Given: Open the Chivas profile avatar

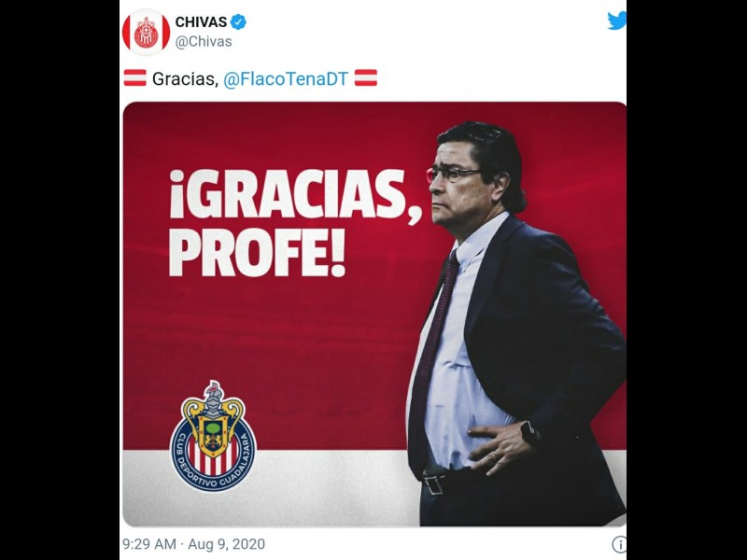Looking at the screenshot, I should tap(147, 33).
